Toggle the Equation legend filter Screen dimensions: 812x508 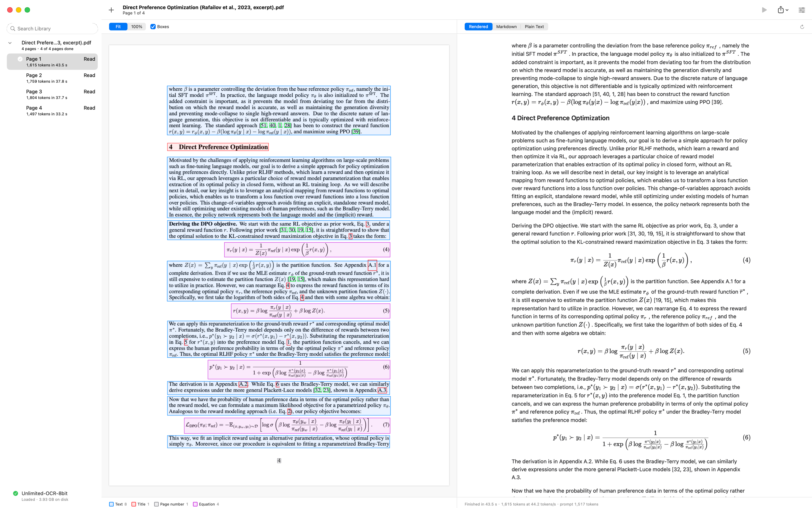(195, 504)
